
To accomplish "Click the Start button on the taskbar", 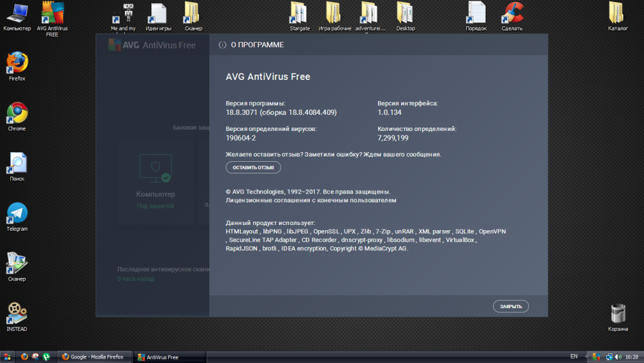I will [x=7, y=357].
